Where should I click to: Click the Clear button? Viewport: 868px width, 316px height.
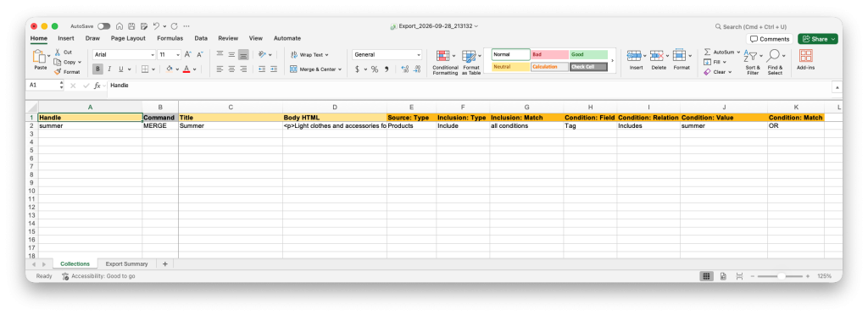click(717, 72)
